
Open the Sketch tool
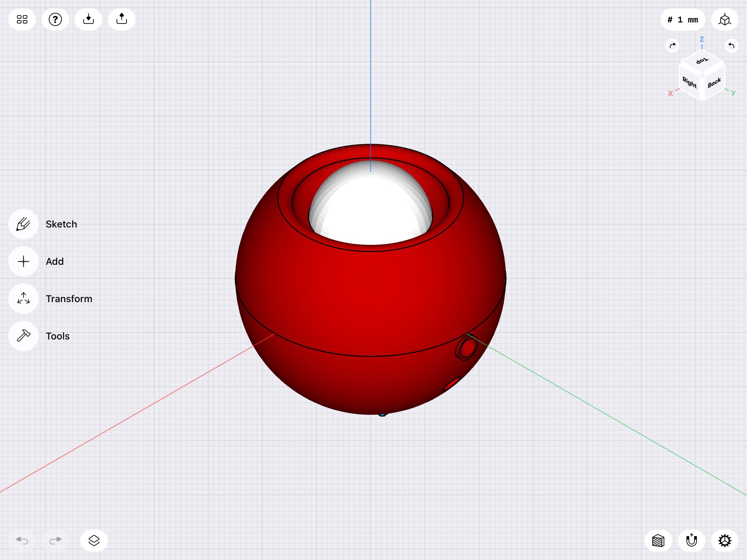(x=24, y=224)
